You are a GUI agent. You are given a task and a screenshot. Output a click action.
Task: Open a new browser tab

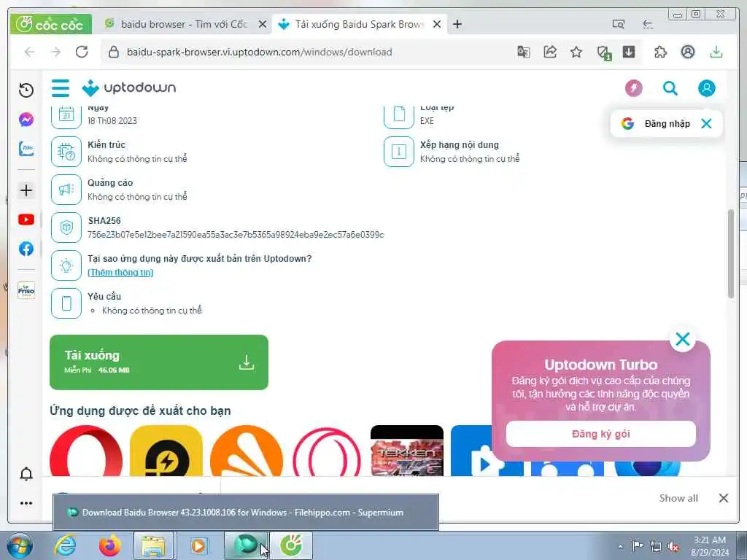click(457, 24)
